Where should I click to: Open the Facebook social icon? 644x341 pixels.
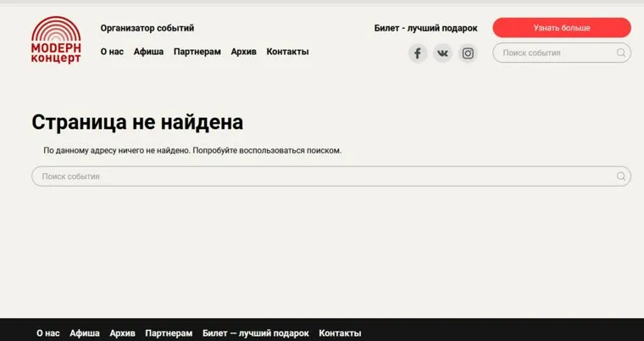tap(417, 53)
